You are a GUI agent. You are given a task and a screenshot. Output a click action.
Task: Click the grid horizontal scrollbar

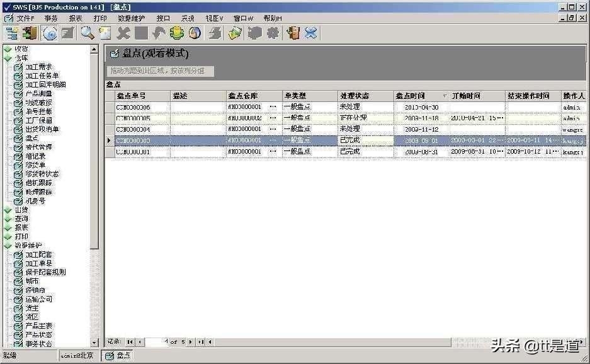pyautogui.click(x=332, y=342)
